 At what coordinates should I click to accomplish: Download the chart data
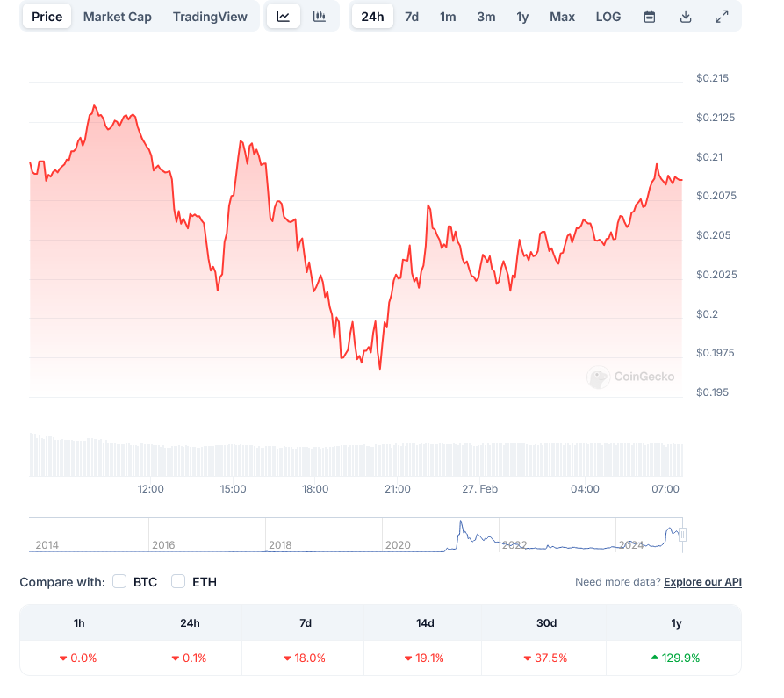point(686,17)
